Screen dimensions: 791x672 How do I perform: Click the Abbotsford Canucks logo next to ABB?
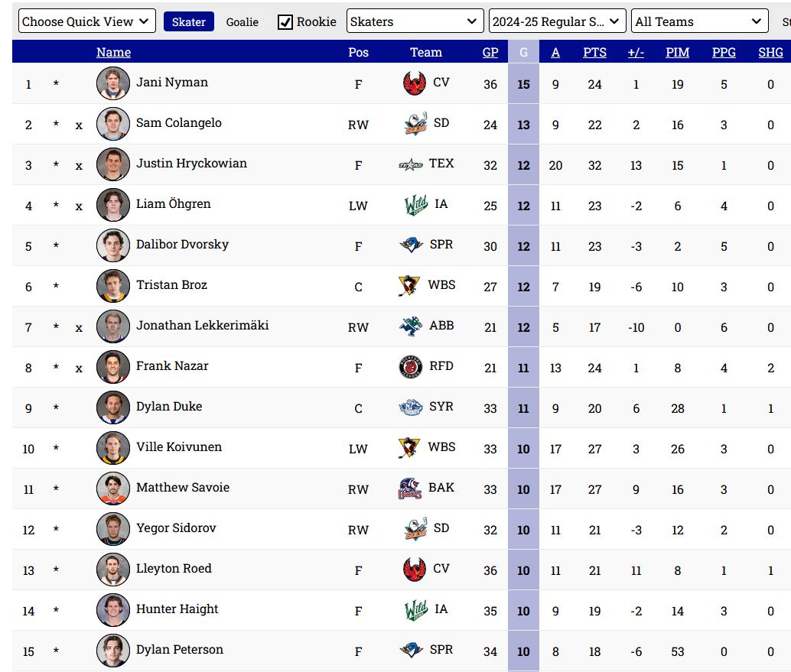click(x=411, y=326)
